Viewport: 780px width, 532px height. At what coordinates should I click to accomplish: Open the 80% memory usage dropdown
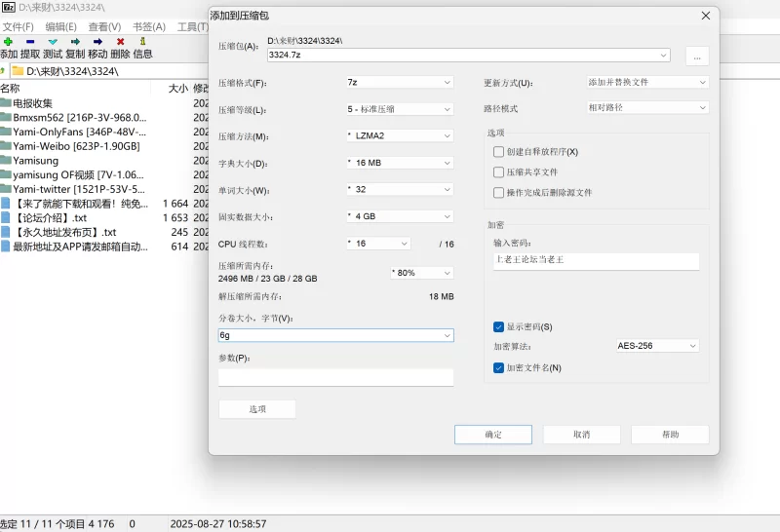pyautogui.click(x=422, y=273)
